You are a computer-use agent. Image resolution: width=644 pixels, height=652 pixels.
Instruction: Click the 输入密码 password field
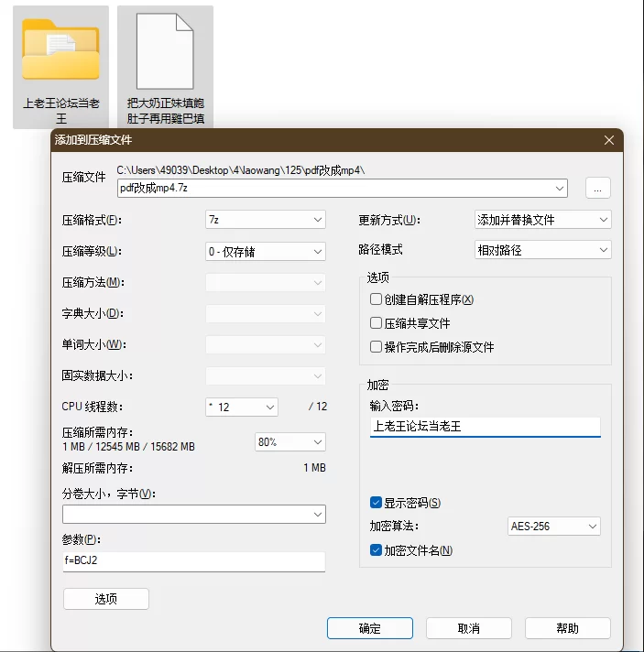[x=486, y=427]
